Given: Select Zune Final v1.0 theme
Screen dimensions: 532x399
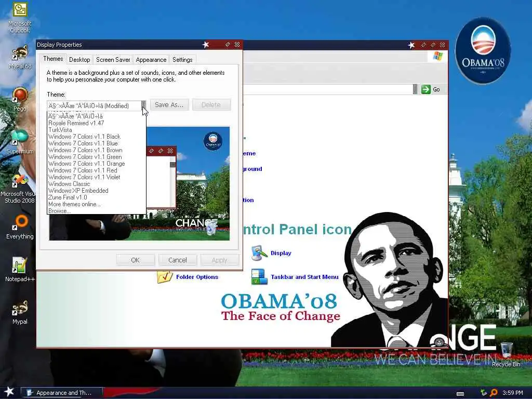Looking at the screenshot, I should click(97, 197).
